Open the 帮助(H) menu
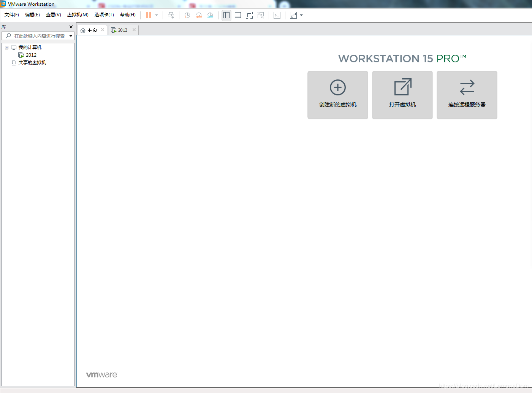The height and width of the screenshot is (393, 532). [x=128, y=15]
